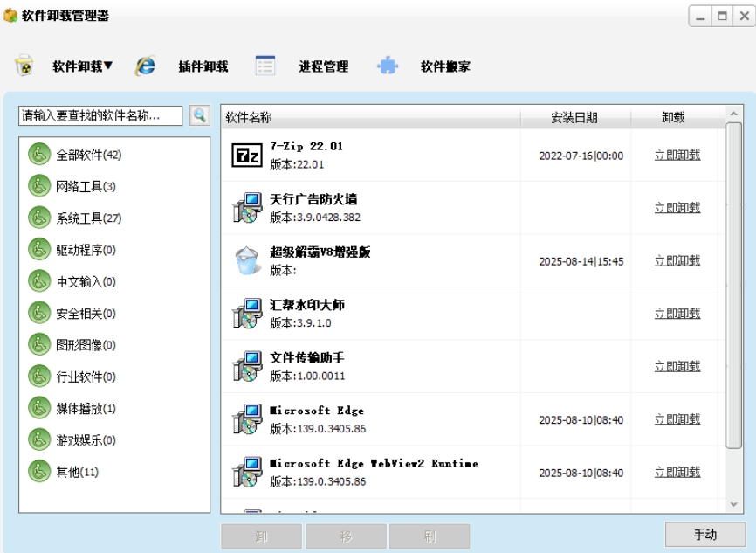Select 驱动程序(0) category

(x=86, y=250)
